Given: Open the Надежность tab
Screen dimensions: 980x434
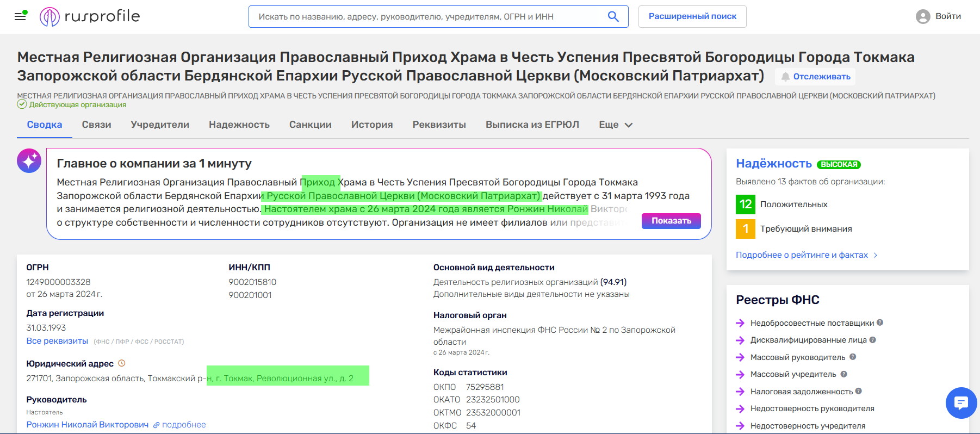Looking at the screenshot, I should (239, 125).
